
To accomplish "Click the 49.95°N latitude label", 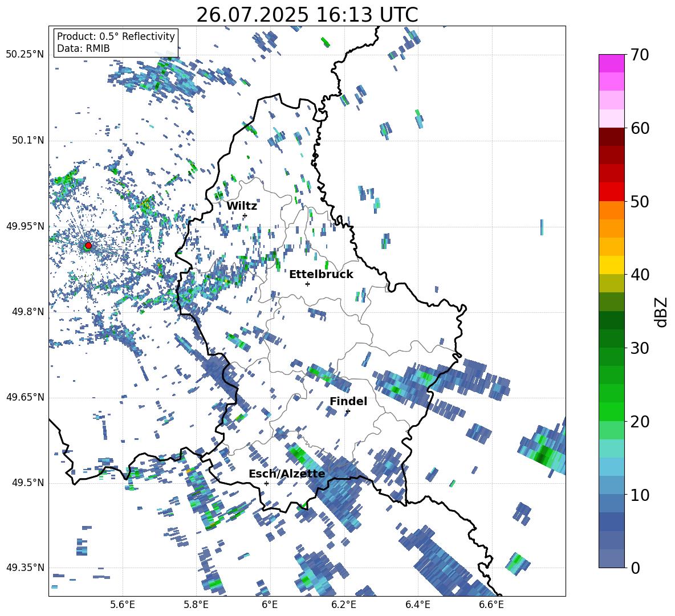I will point(25,226).
